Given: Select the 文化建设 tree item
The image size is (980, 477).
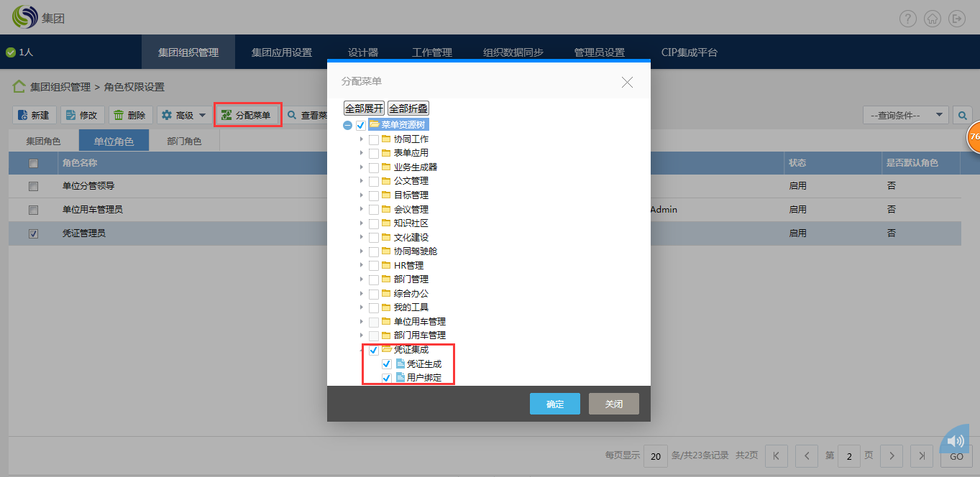Looking at the screenshot, I should (411, 237).
